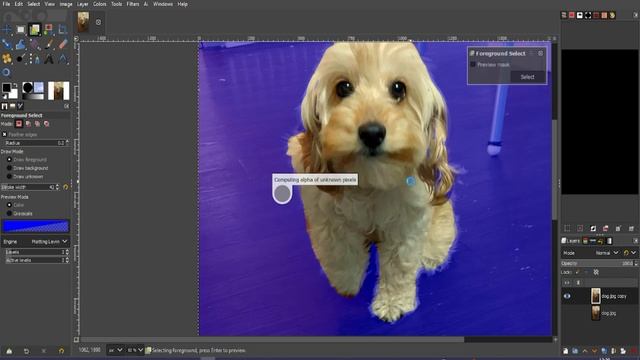Image resolution: width=640 pixels, height=360 pixels.
Task: Select the Color Picker tool
Action: pyautogui.click(x=62, y=60)
